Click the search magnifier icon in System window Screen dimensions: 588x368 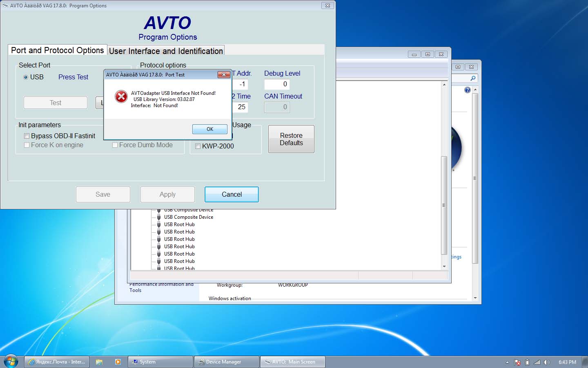coord(473,78)
